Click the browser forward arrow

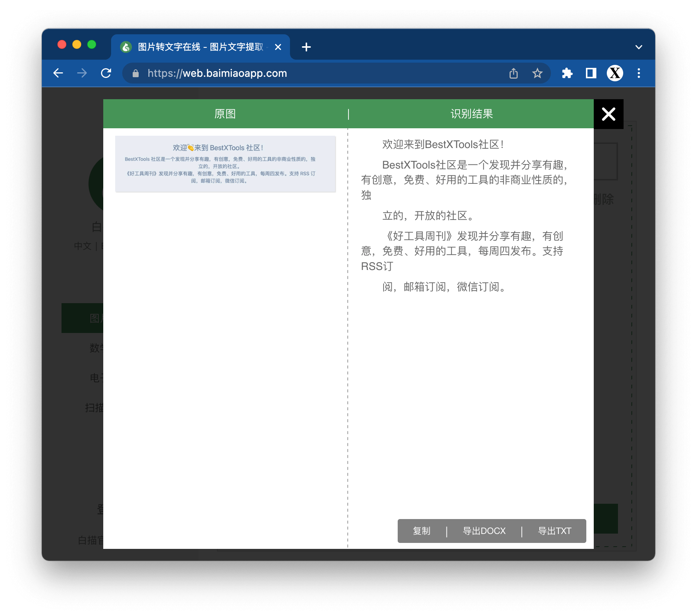[82, 73]
